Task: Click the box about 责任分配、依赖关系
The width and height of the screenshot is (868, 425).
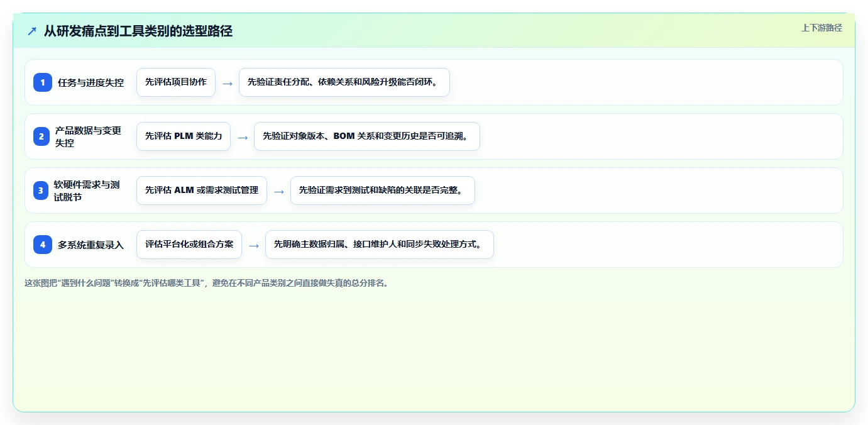Action: (x=344, y=82)
